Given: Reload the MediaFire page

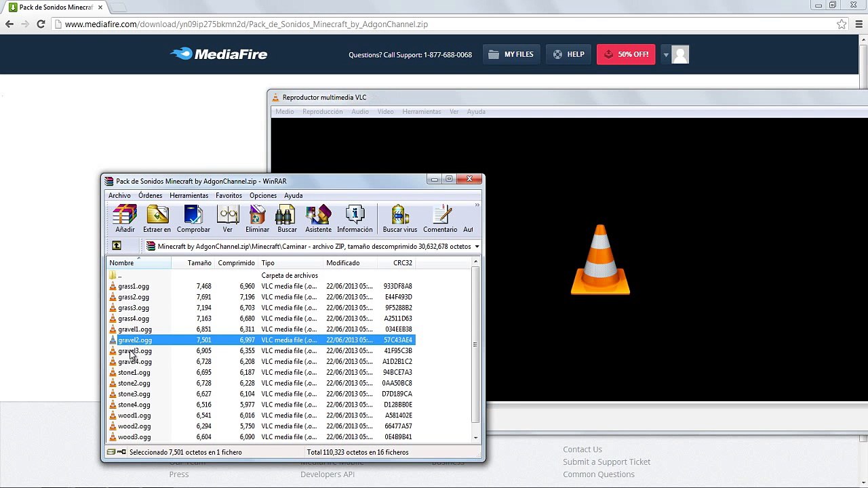Looking at the screenshot, I should [x=41, y=24].
